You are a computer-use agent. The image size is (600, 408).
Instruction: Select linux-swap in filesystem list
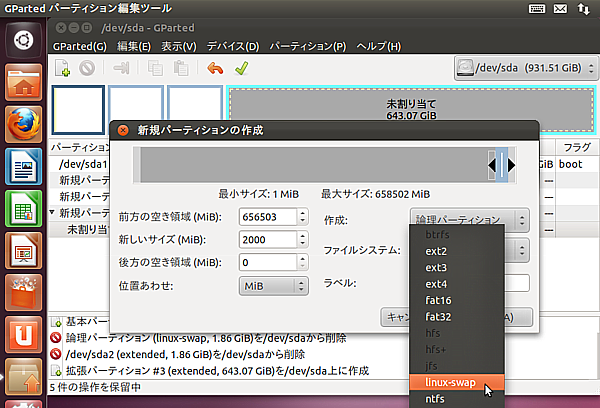(x=457, y=382)
